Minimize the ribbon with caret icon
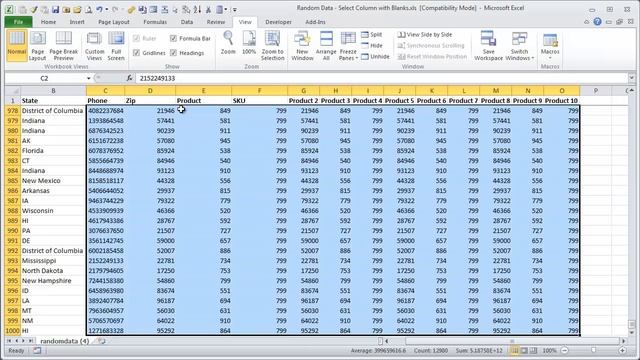The height and width of the screenshot is (360, 640). pyautogui.click(x=587, y=22)
